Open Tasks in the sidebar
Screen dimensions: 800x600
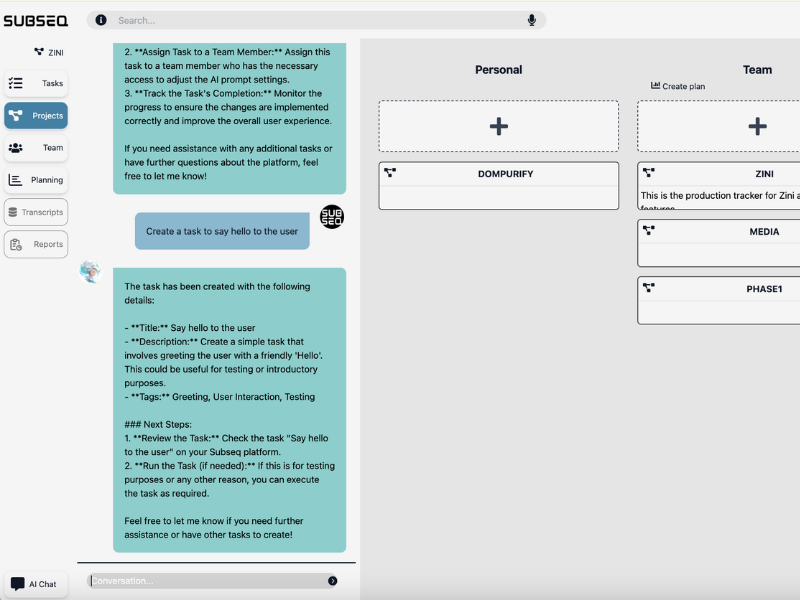click(36, 83)
